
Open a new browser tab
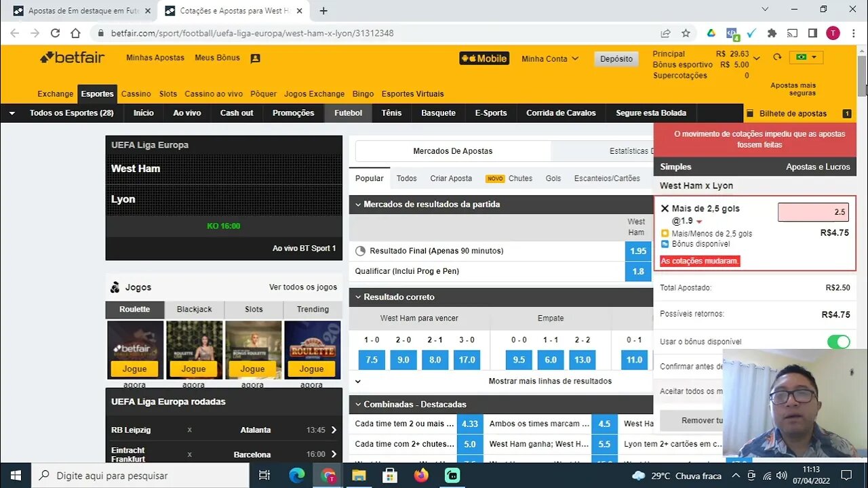[323, 11]
